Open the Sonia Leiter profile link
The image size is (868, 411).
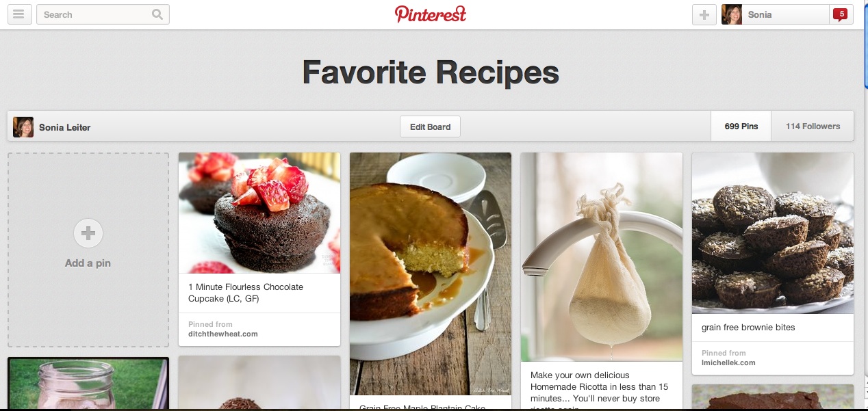[65, 127]
